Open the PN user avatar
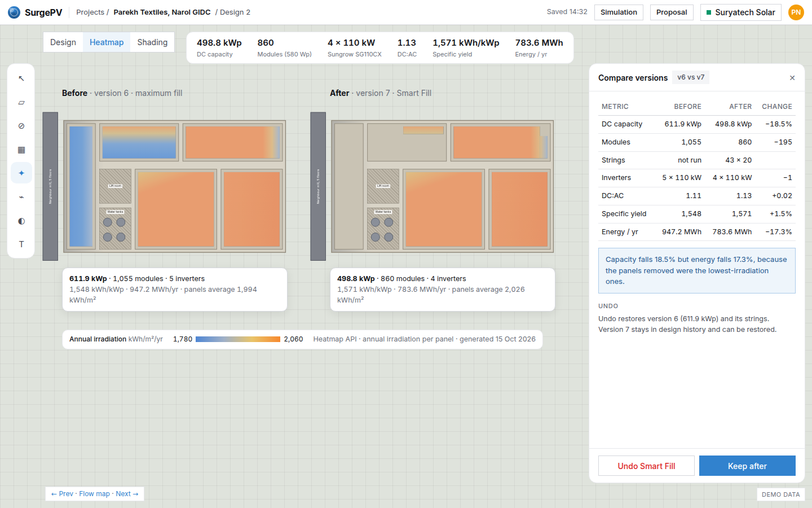The width and height of the screenshot is (812, 508). pyautogui.click(x=796, y=12)
